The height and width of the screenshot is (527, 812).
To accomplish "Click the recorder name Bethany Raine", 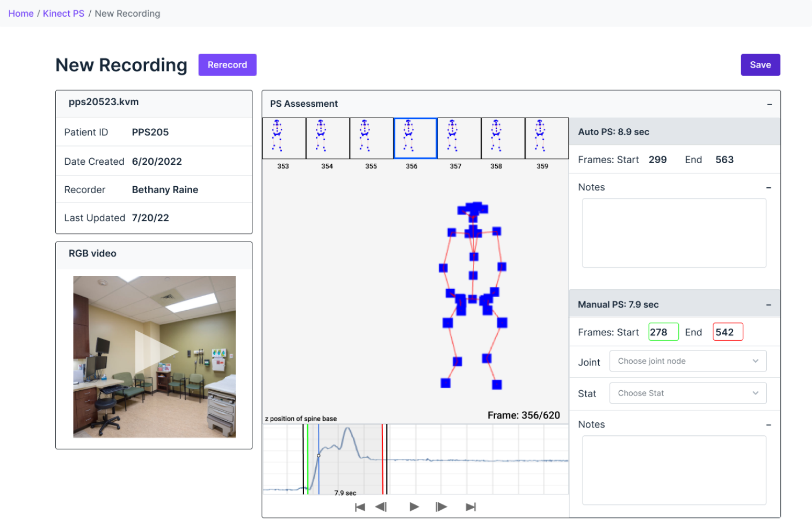I will [x=165, y=190].
